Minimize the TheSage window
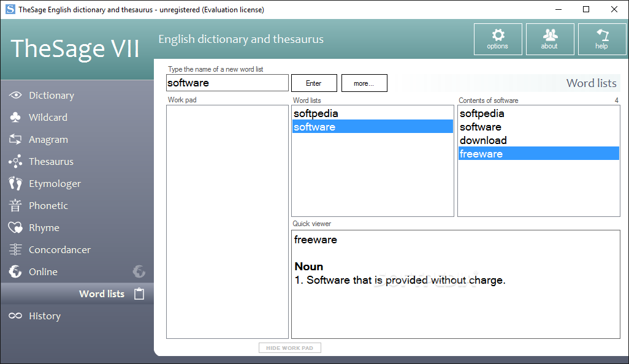Image resolution: width=629 pixels, height=364 pixels. tap(558, 9)
